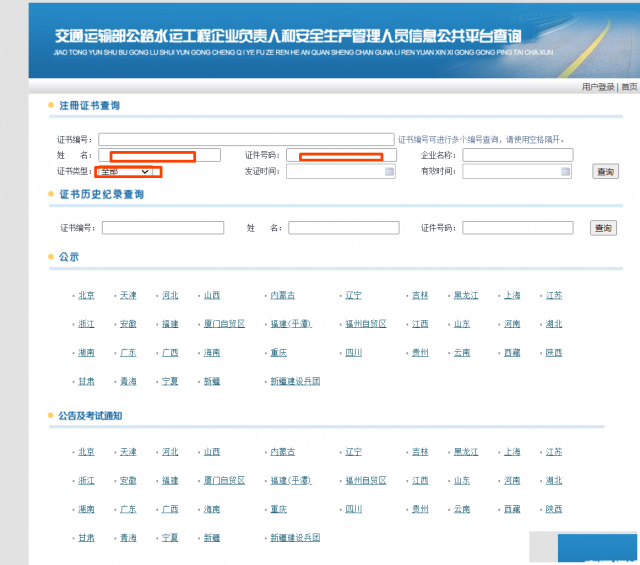The height and width of the screenshot is (565, 640).
Task: Focus the 证书编号 field in 注册证书查询
Action: click(246, 139)
